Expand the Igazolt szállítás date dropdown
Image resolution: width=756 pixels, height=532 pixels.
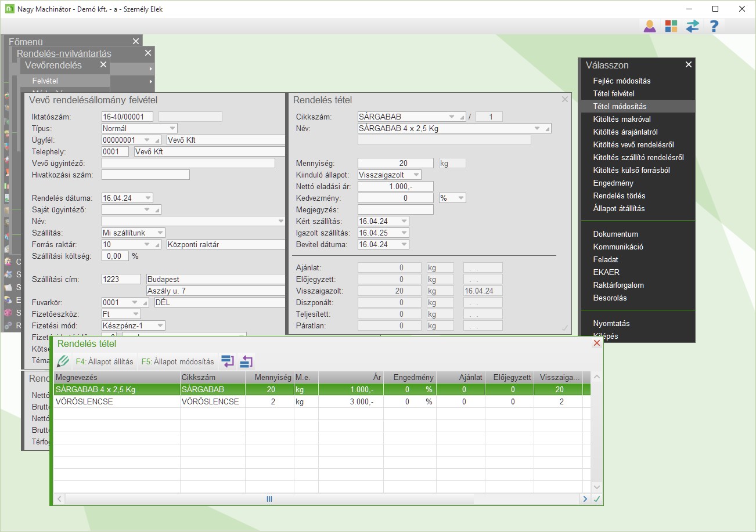tap(404, 233)
